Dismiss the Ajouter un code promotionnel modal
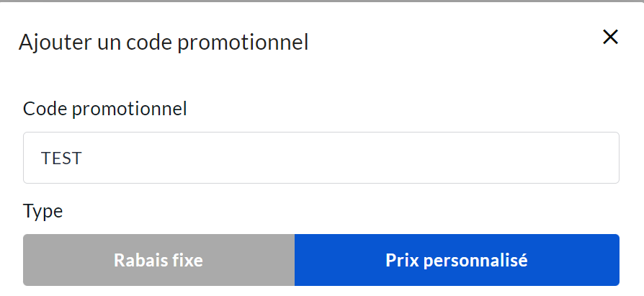Screen dimensions: 644x296 (610, 37)
